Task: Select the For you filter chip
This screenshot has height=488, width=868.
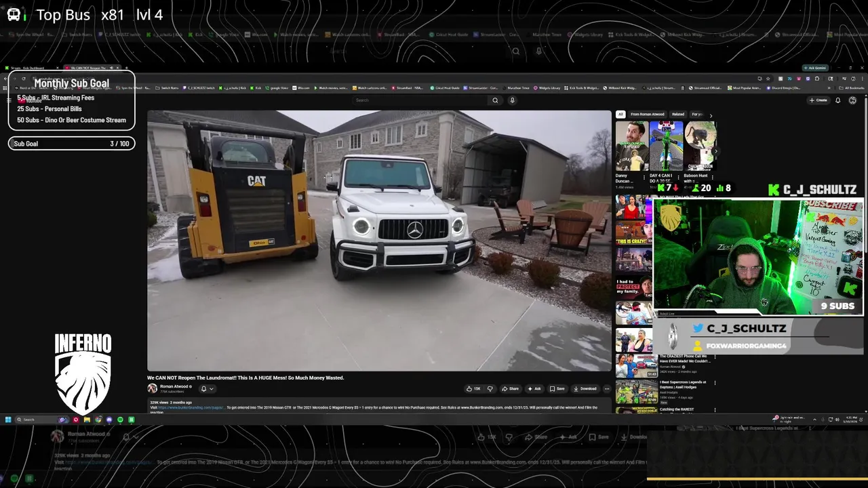Action: point(696,114)
